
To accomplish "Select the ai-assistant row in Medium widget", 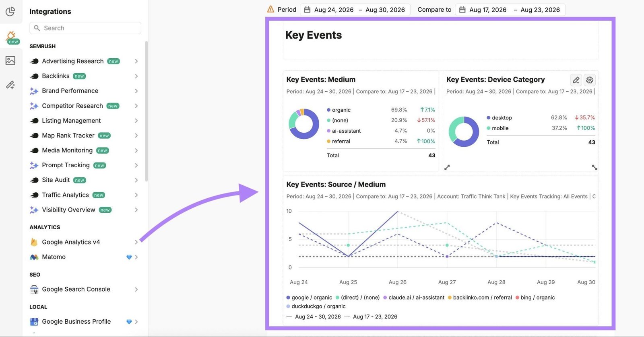I will [x=381, y=131].
